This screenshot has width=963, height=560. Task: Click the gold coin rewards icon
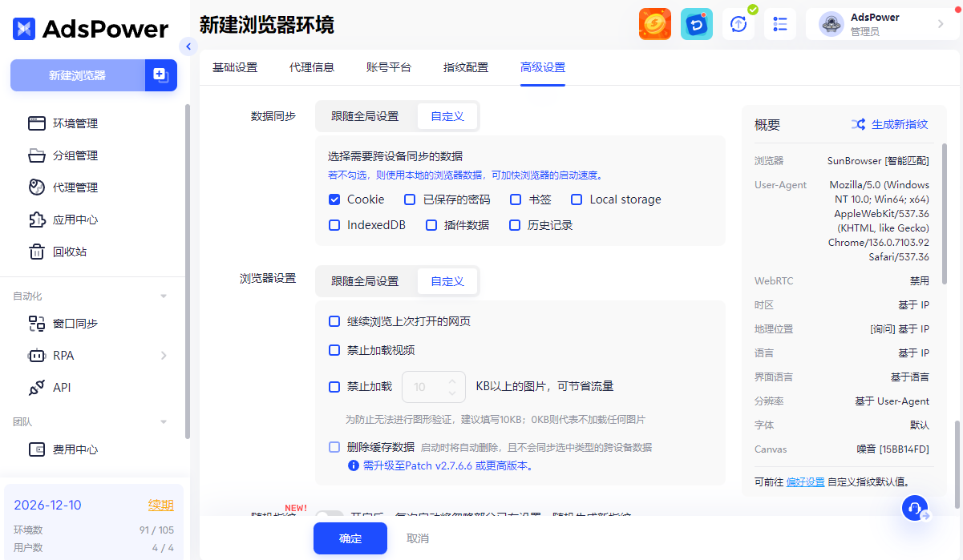[x=654, y=24]
